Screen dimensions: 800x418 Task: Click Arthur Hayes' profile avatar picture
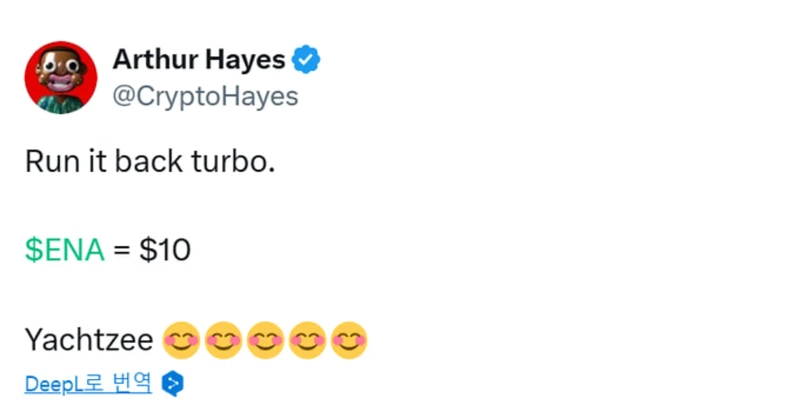[61, 77]
